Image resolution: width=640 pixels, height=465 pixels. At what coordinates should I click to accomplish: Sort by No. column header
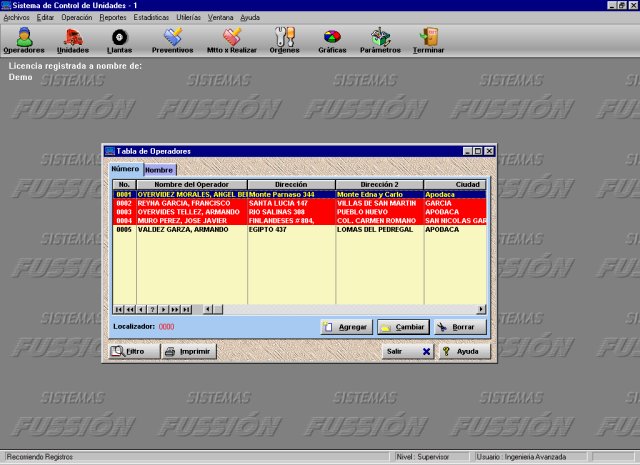[124, 185]
